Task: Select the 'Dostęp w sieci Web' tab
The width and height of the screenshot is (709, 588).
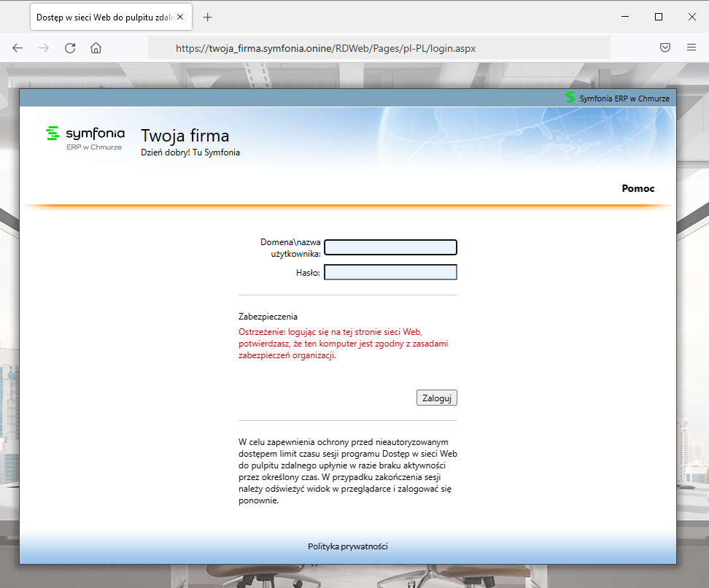Action: [102, 17]
